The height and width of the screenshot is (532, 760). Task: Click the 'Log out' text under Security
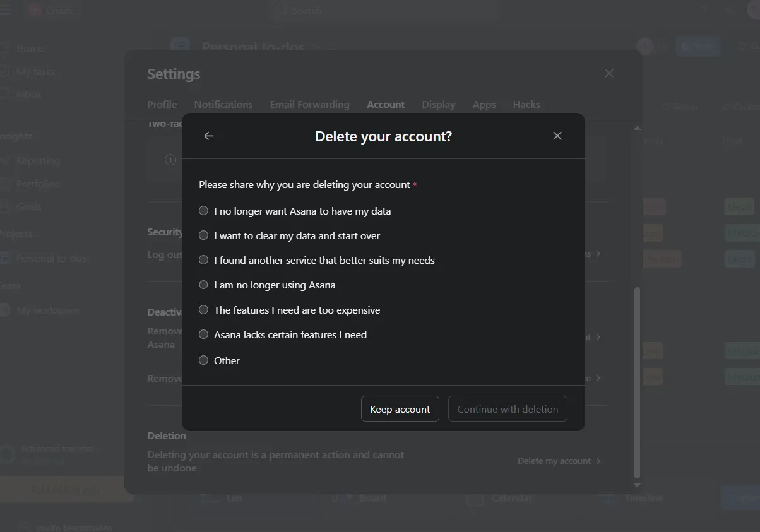(x=165, y=255)
